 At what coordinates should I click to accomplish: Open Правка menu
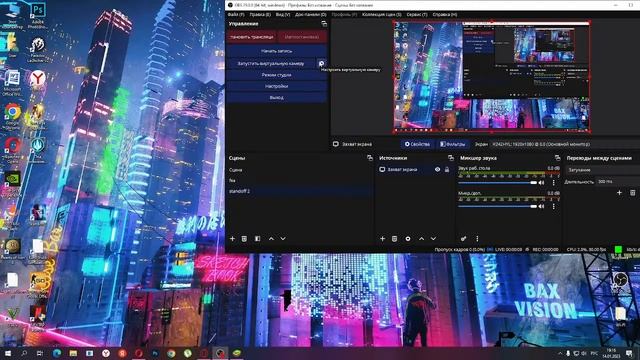[x=260, y=15]
